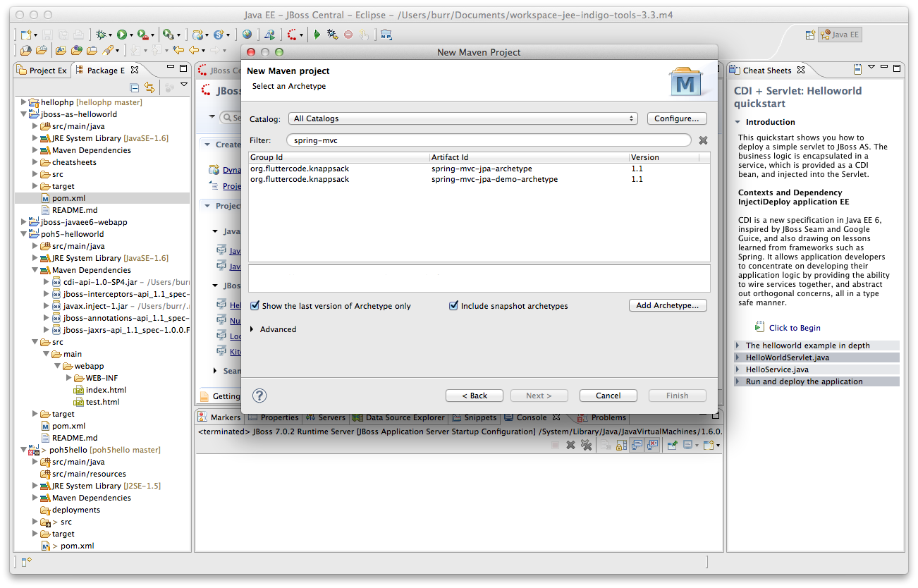The height and width of the screenshot is (588, 918).
Task: Select the deployments folder under poh5hello
Action: 76,510
